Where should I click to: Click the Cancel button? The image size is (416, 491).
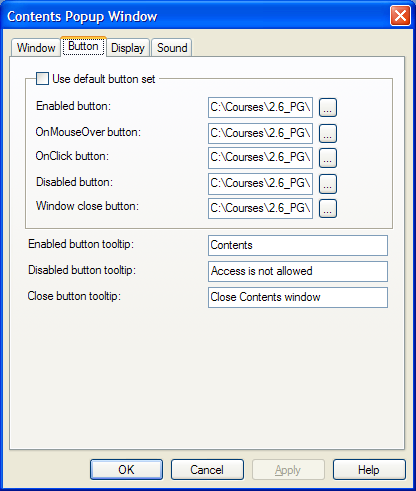point(207,470)
